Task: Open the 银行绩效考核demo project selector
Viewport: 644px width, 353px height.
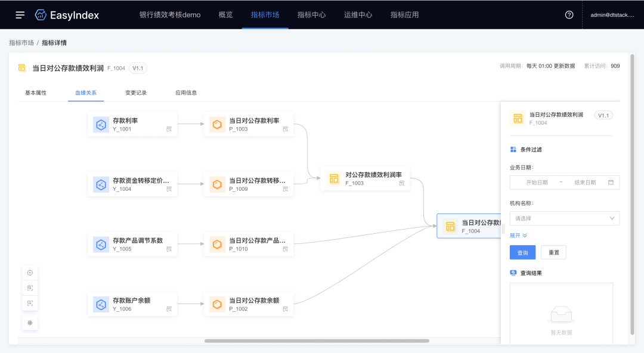Action: [170, 15]
